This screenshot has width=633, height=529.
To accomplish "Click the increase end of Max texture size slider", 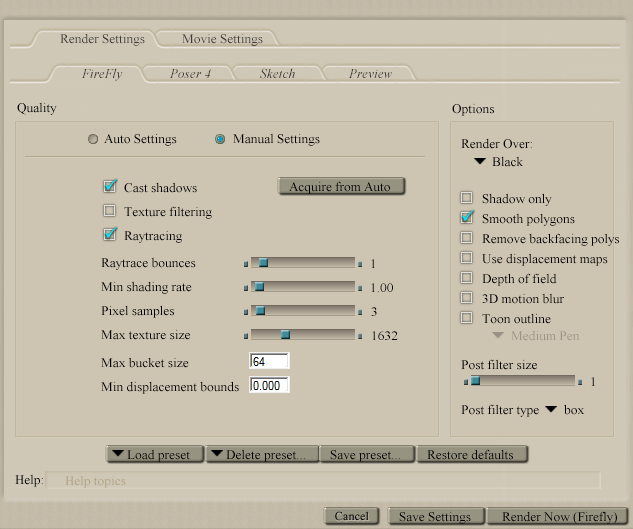I will 360,336.
